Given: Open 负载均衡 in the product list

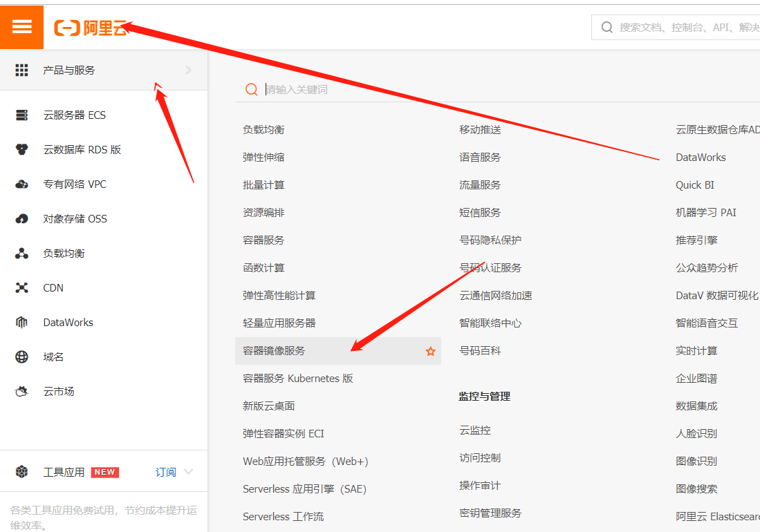Looking at the screenshot, I should pos(263,130).
